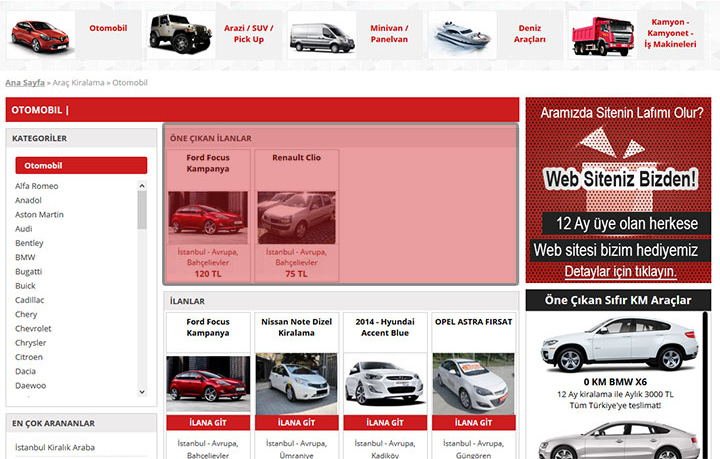Click featured Renault Clio car photo
720x459 pixels.
click(296, 218)
